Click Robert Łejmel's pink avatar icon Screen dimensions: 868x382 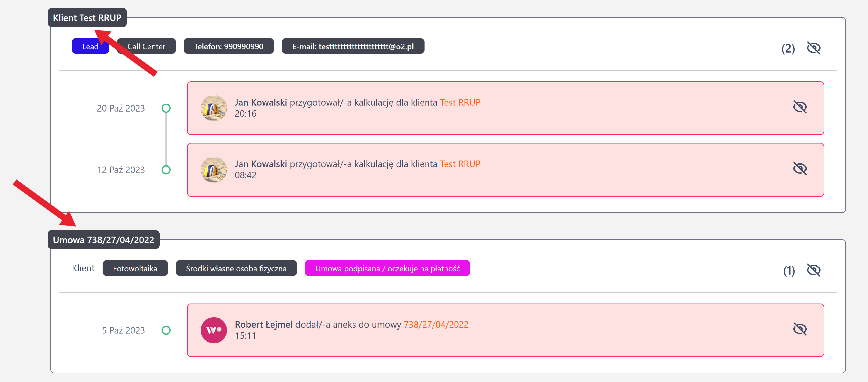214,330
